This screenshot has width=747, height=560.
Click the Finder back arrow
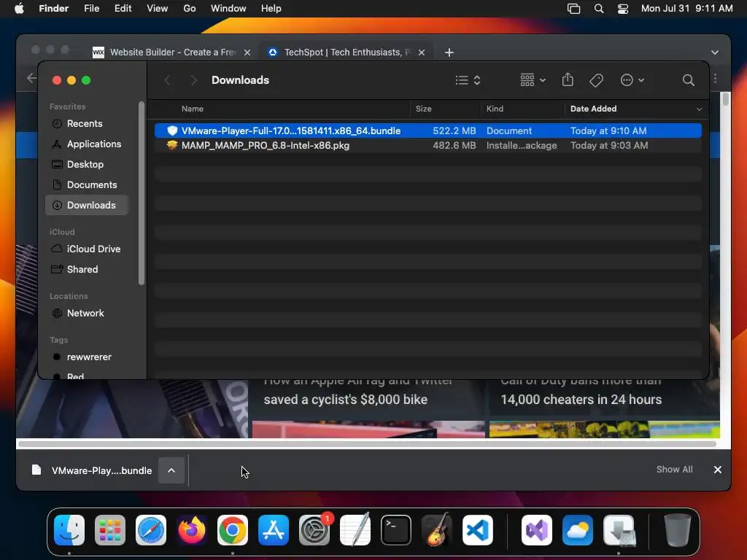coord(167,80)
